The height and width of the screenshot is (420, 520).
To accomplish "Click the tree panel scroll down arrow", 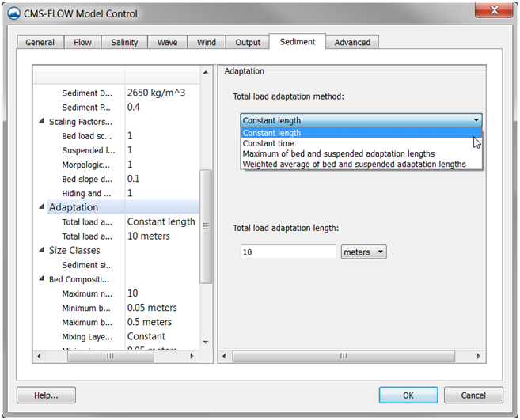I will click(206, 342).
